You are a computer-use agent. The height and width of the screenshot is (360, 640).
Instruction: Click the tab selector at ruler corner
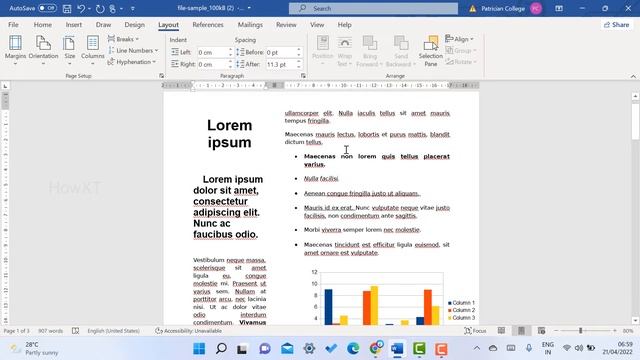coord(5,86)
